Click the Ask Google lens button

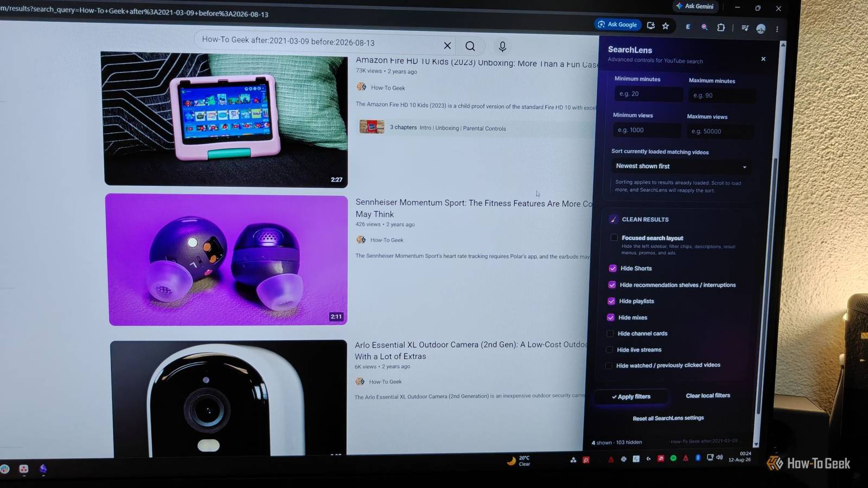click(618, 24)
